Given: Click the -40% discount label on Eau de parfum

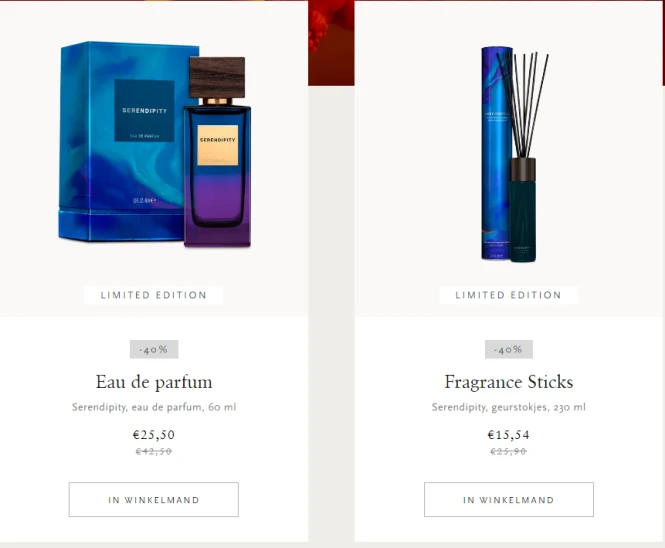Looking at the screenshot, I should 154,349.
